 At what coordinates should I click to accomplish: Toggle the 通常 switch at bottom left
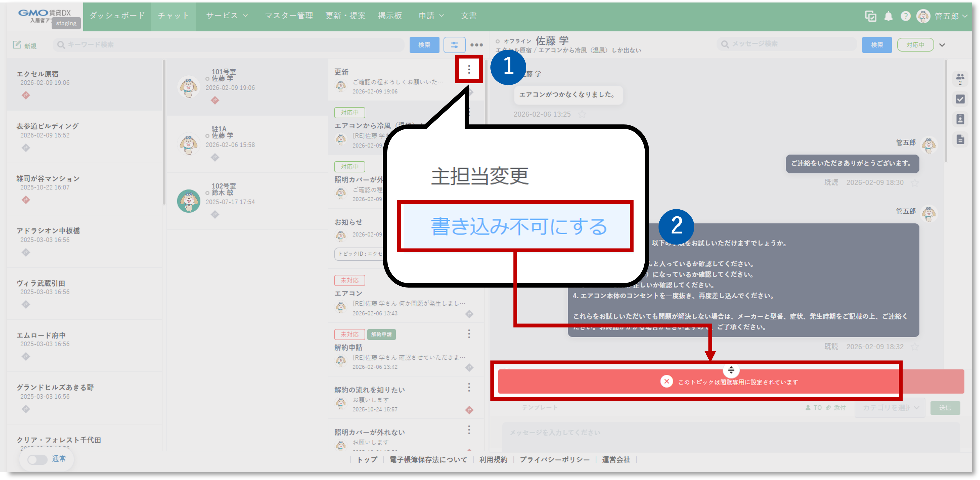37,459
